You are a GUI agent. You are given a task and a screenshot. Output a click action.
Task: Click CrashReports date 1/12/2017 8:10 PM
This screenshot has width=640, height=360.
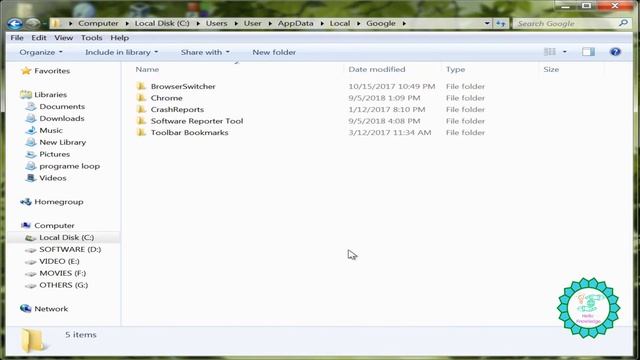tap(387, 109)
